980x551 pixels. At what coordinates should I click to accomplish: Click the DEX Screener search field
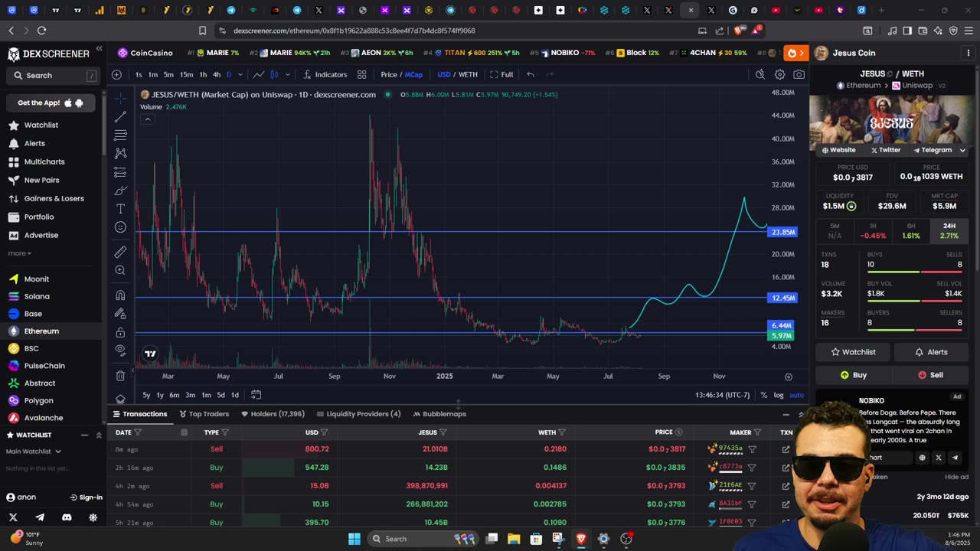53,76
